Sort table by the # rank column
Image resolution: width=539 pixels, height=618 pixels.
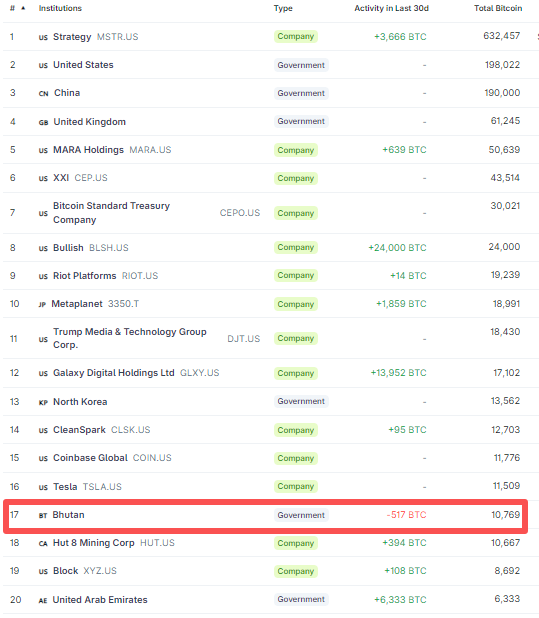pyautogui.click(x=17, y=8)
